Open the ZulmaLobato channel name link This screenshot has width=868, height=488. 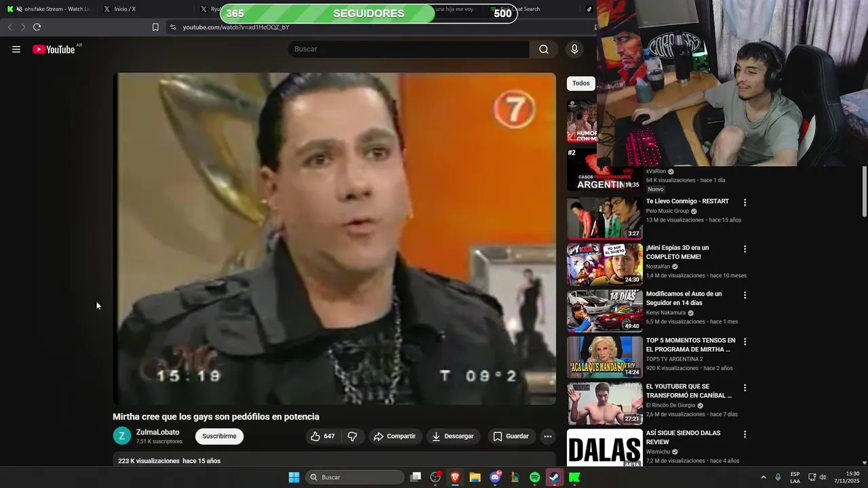(158, 432)
